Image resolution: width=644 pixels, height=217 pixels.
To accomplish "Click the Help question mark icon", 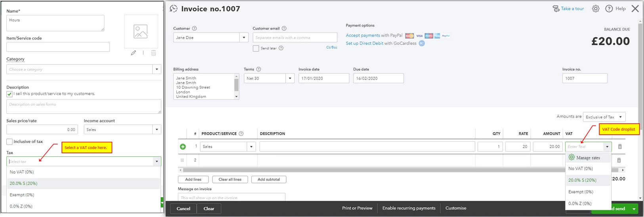I will (x=609, y=9).
